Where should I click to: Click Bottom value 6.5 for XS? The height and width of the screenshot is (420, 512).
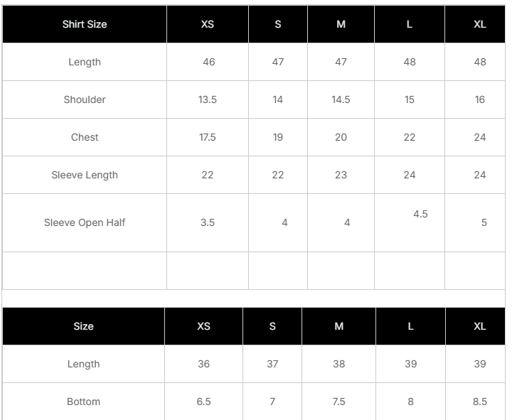203,402
